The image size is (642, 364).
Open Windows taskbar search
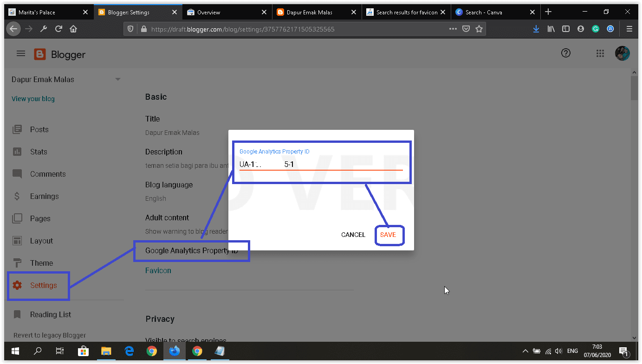click(38, 351)
